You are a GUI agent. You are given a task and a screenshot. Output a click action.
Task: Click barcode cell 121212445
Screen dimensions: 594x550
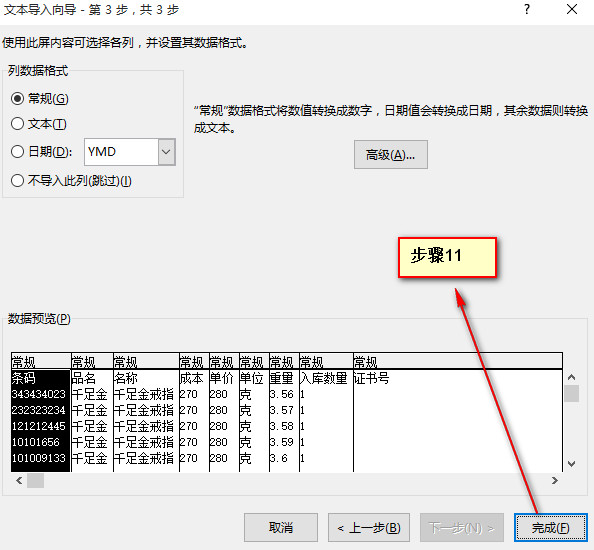(x=39, y=426)
